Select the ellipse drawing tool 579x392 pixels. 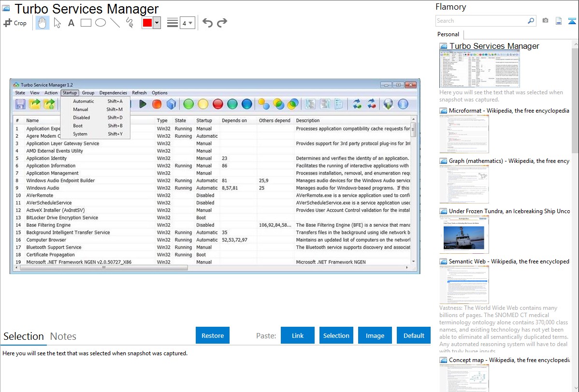101,23
